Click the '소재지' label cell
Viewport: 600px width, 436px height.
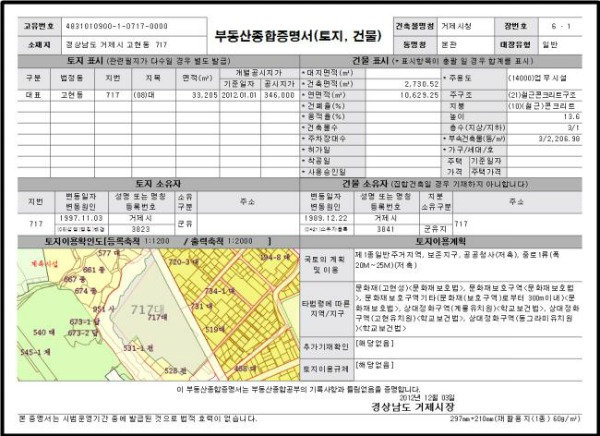(x=39, y=45)
